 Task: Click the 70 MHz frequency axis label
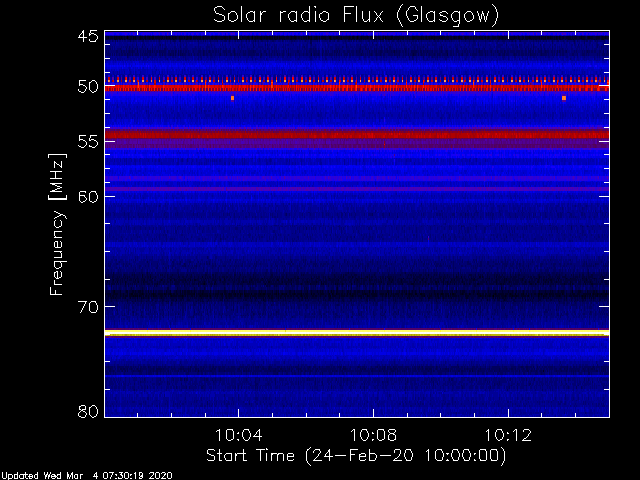coord(88,307)
